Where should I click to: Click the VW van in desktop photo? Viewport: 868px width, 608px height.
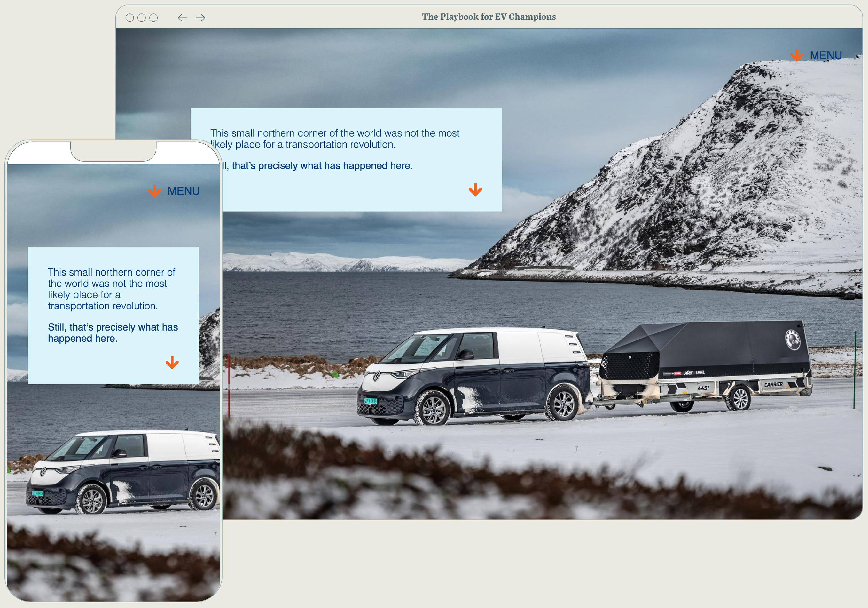tap(473, 376)
